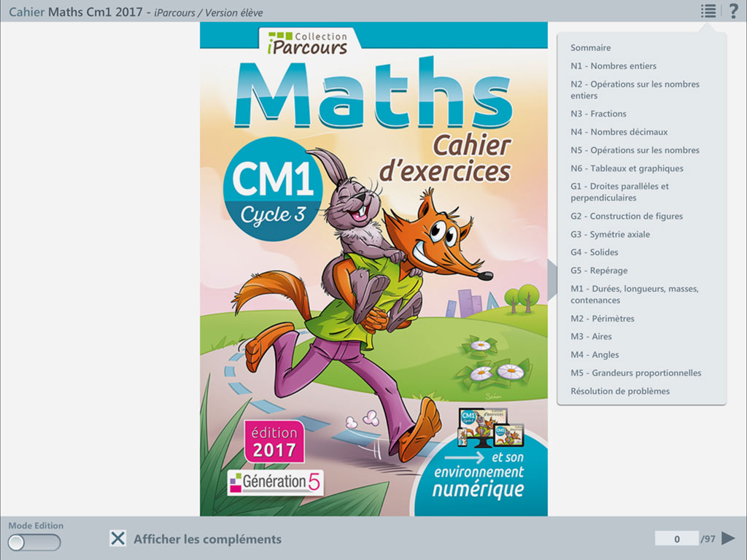This screenshot has height=560, width=747.
Task: Open the help question mark icon
Action: pyautogui.click(x=734, y=11)
